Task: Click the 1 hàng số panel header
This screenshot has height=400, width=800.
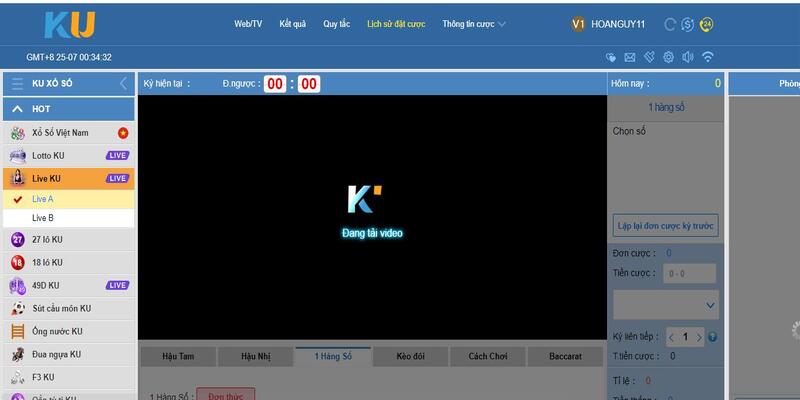Action: [665, 108]
